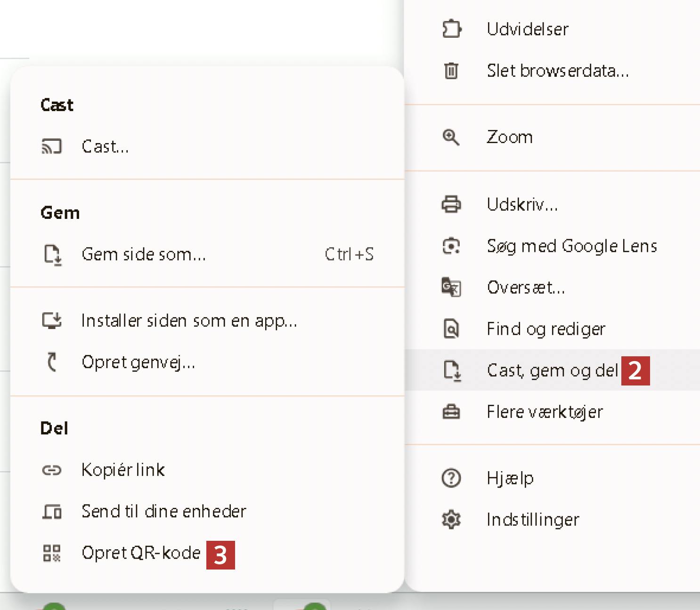Viewport: 700px width, 610px height.
Task: Expand the Find og rediger submenu
Action: 545,329
